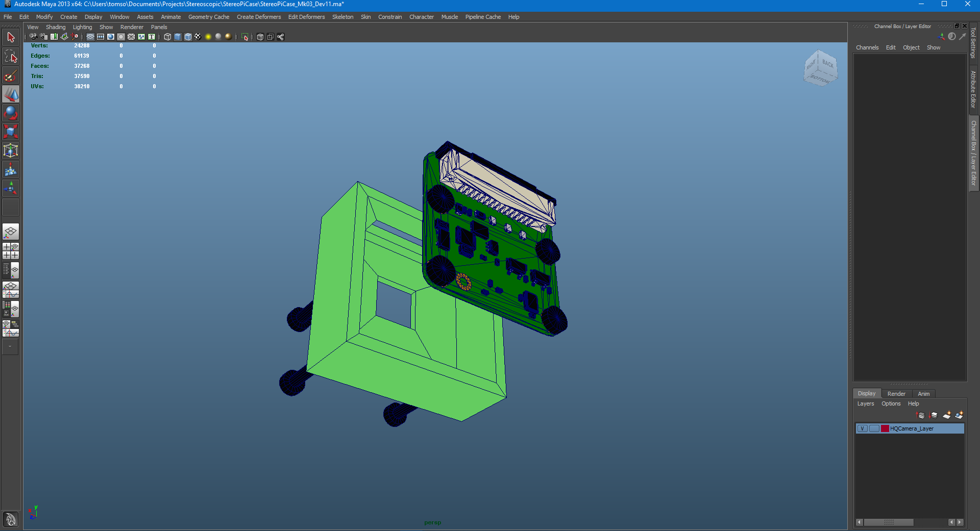
Task: Toggle X-Ray display in the shading toolbar
Action: click(x=260, y=37)
